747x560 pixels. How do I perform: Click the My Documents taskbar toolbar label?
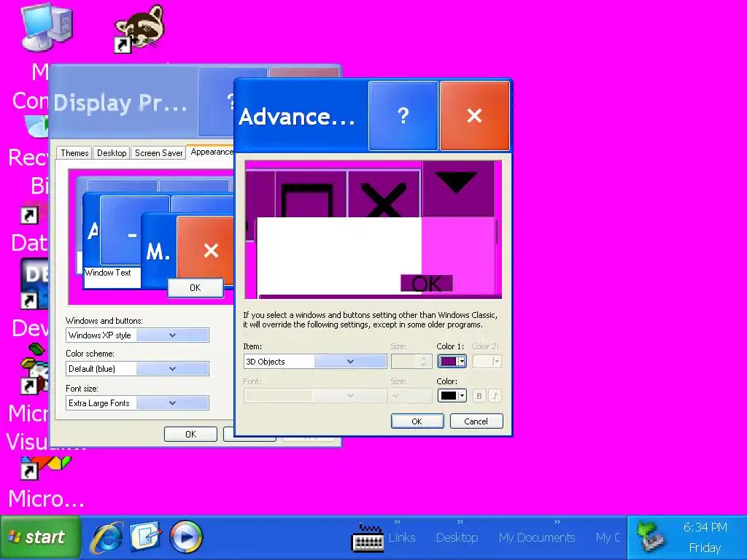point(537,537)
